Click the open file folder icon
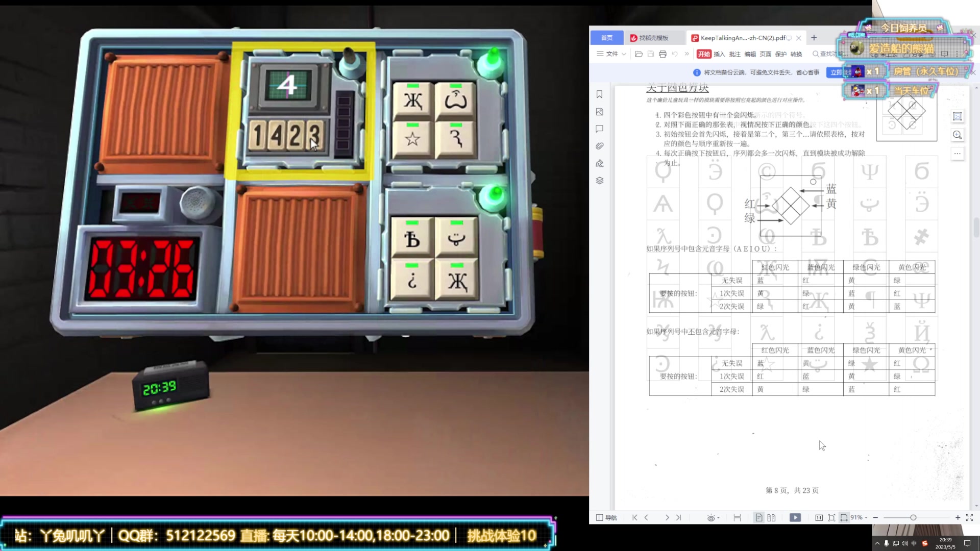The width and height of the screenshot is (980, 551). click(x=639, y=54)
